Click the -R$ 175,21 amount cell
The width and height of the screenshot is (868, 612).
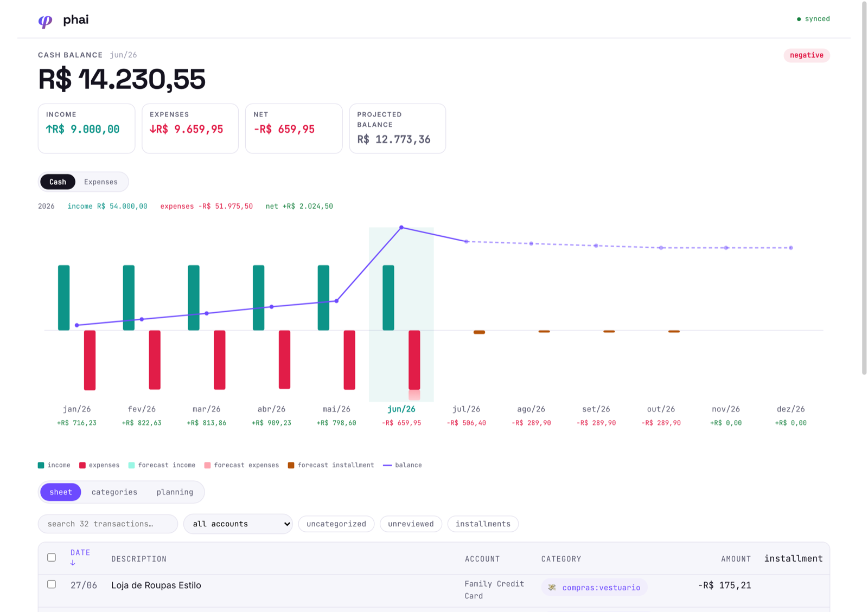[x=725, y=585]
